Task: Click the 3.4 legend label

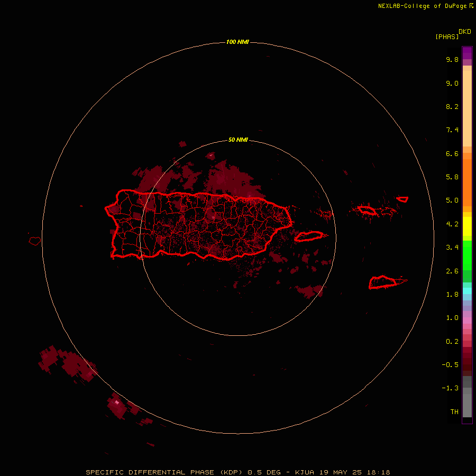Action: pos(452,248)
